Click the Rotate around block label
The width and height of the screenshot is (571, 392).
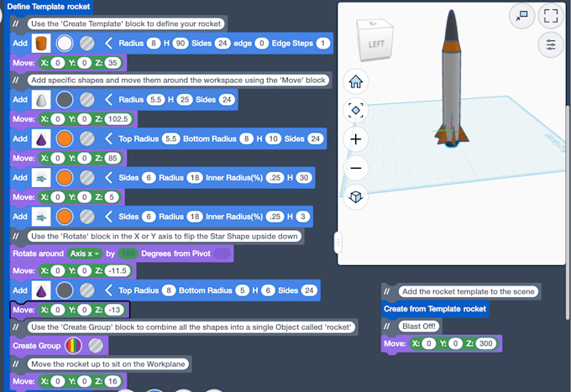tap(39, 253)
